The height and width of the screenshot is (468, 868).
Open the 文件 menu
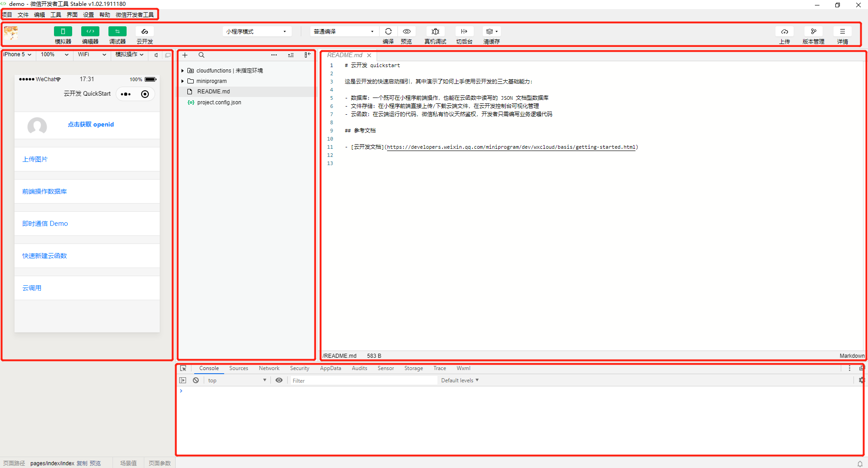[x=23, y=15]
